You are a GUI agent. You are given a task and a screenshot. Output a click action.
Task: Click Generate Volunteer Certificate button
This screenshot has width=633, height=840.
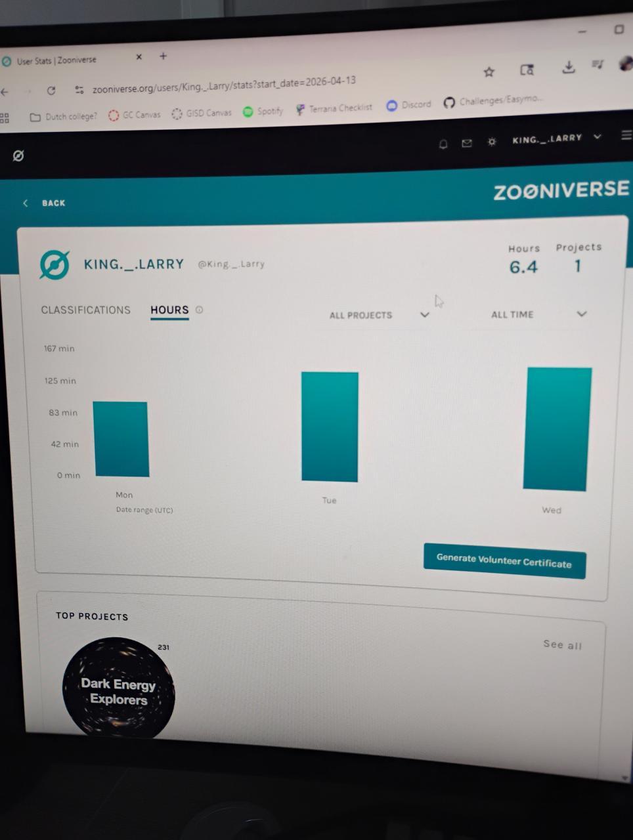504,561
